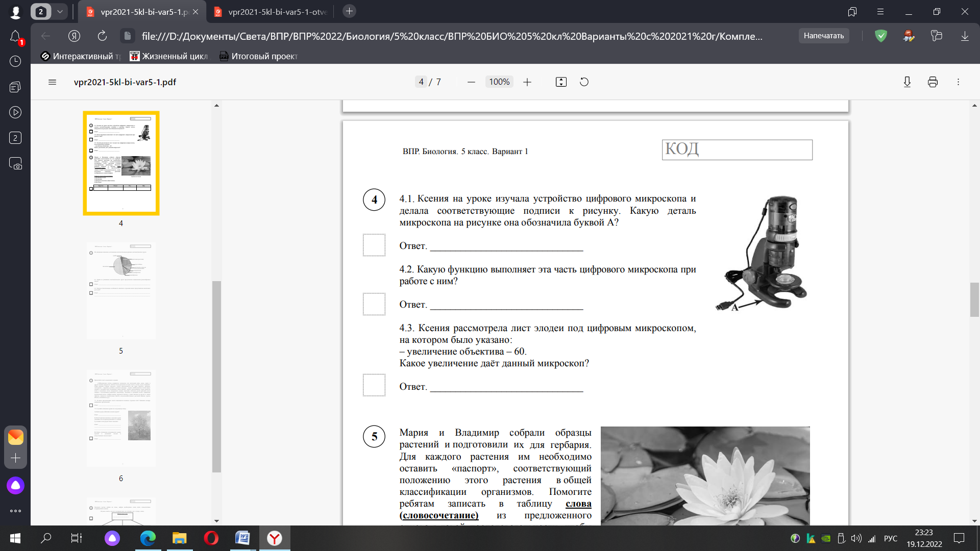Click the Напечатать button
This screenshot has width=980, height=551.
pyautogui.click(x=824, y=36)
